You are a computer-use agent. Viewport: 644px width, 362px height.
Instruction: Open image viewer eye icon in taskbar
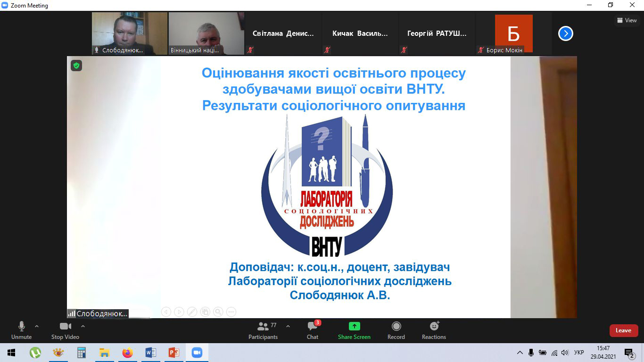58,353
